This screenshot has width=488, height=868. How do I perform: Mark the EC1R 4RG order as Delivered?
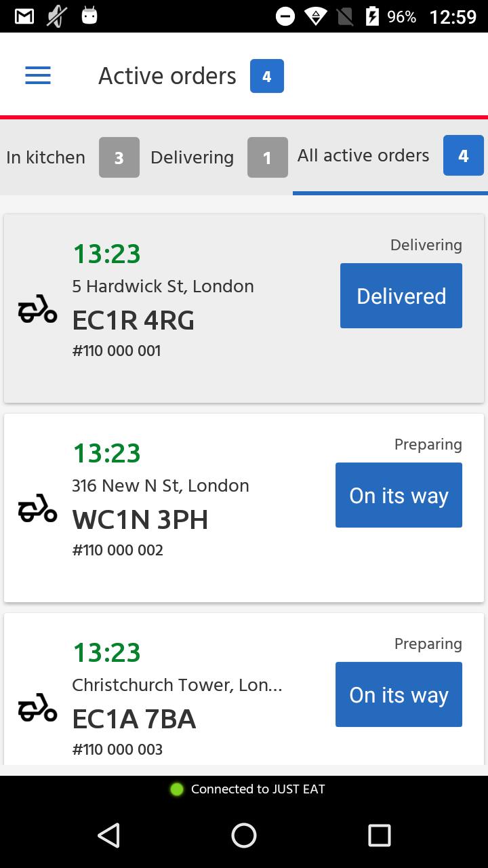tap(401, 296)
